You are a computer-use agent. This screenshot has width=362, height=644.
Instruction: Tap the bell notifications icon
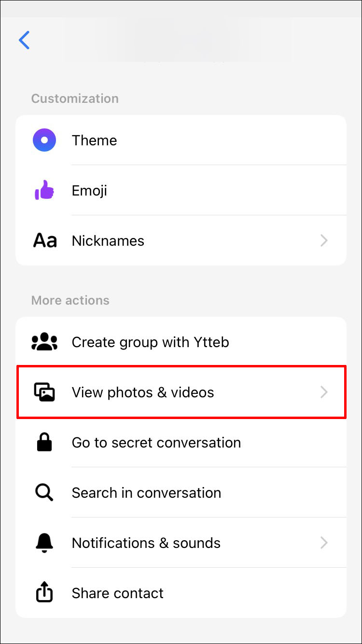click(x=44, y=543)
